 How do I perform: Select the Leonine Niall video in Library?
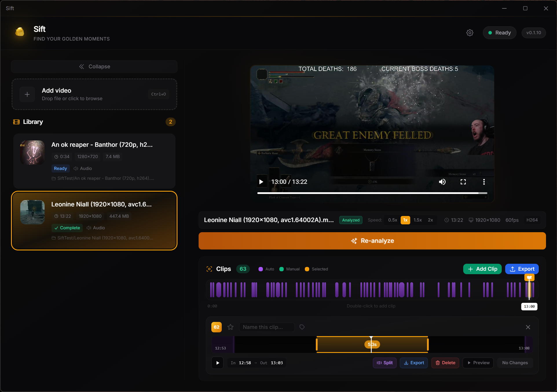94,221
